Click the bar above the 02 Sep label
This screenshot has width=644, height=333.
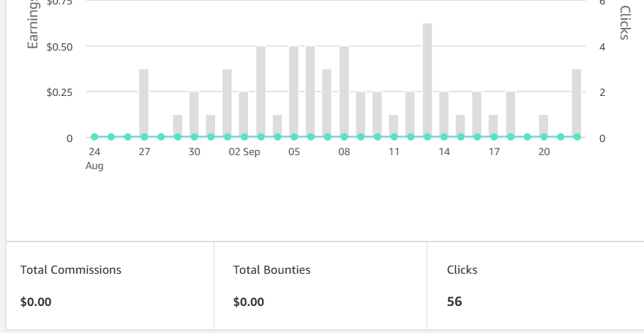tap(244, 114)
